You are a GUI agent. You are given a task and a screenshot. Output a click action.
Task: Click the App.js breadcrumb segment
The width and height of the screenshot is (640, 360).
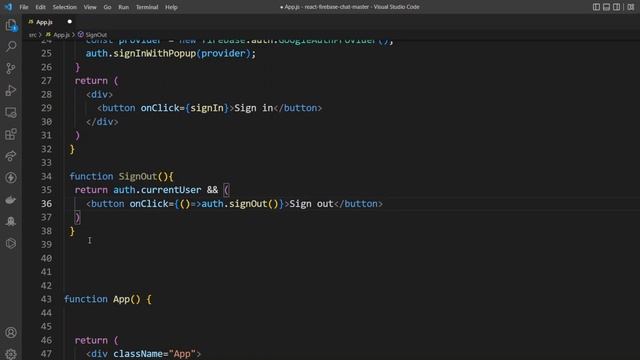tap(58, 35)
